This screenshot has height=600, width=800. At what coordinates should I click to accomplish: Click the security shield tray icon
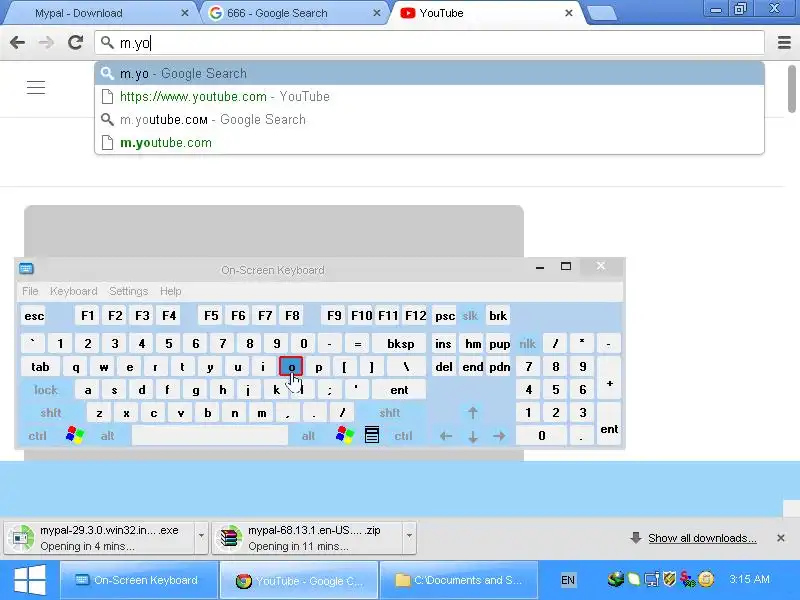[x=669, y=579]
